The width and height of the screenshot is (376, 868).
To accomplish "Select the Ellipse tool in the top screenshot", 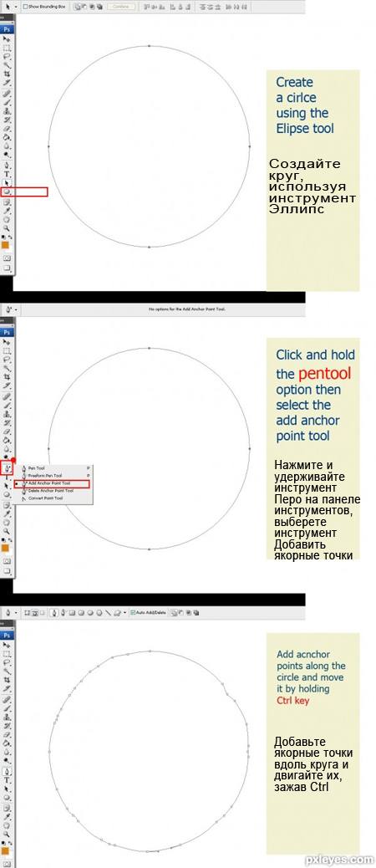I will (8, 191).
